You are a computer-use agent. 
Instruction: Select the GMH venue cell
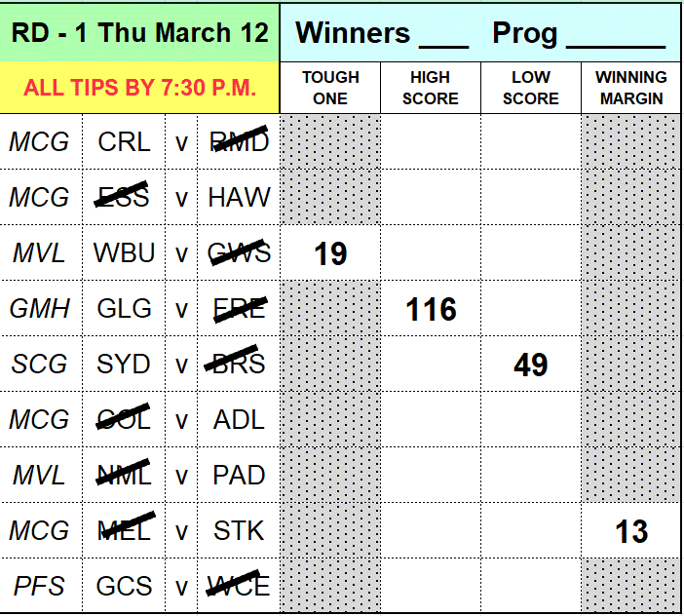[40, 309]
